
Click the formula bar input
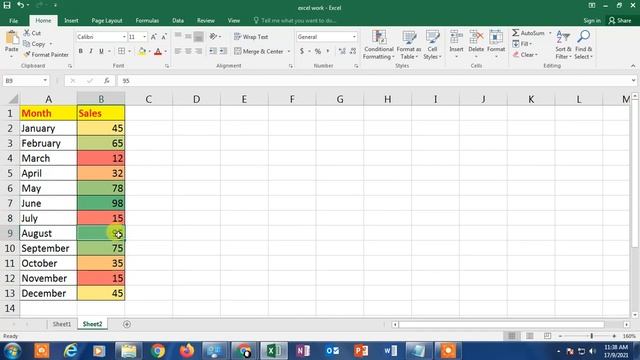373,81
